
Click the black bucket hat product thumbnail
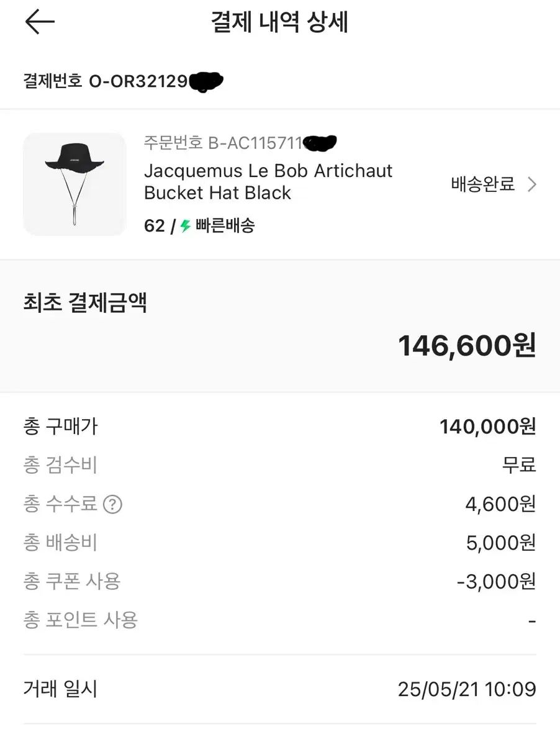click(x=75, y=184)
